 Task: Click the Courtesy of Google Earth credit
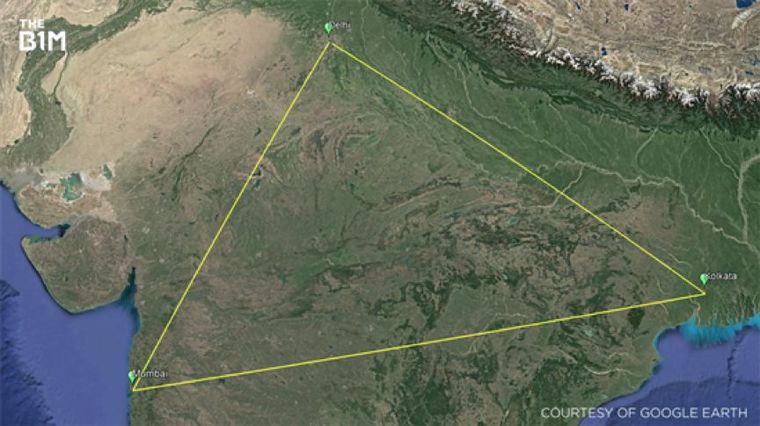[644, 413]
